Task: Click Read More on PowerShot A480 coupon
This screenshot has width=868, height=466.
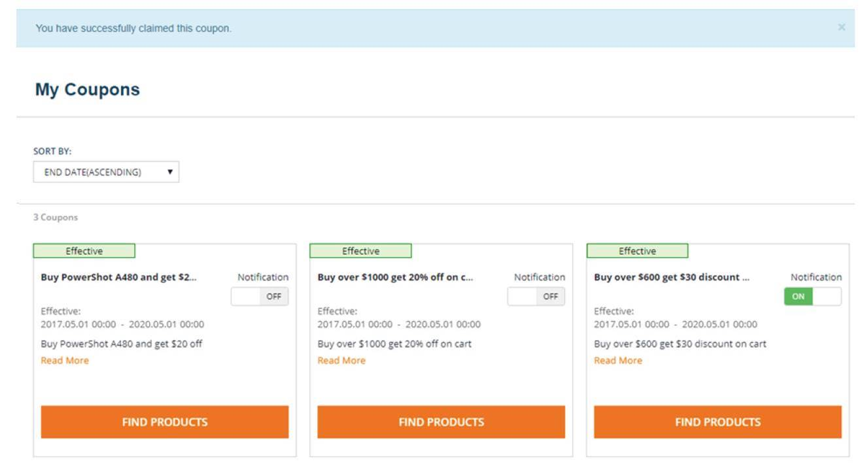Action: coord(65,361)
